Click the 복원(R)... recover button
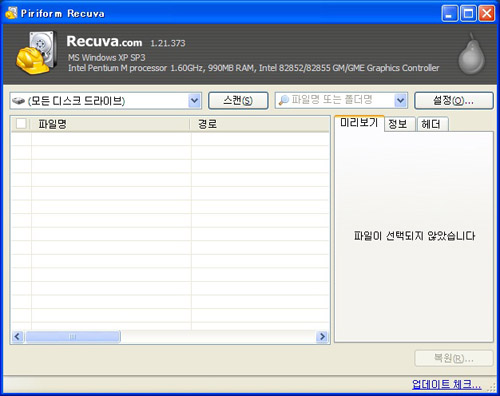 click(x=454, y=358)
